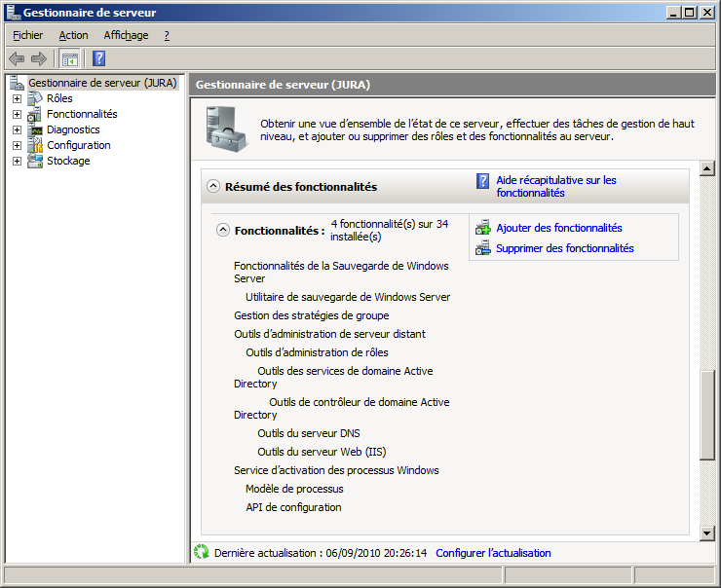Click Ajouter des fonctionnalités link
Viewport: 721px width, 588px height.
pos(558,228)
